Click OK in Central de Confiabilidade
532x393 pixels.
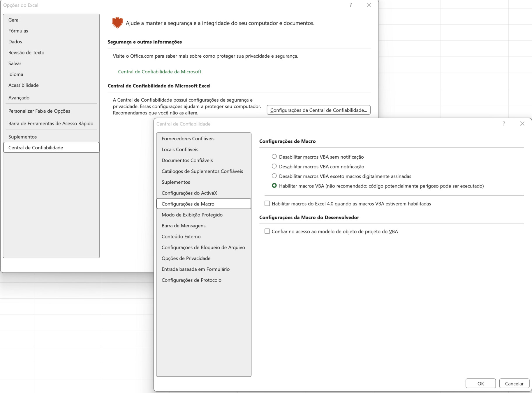click(480, 383)
